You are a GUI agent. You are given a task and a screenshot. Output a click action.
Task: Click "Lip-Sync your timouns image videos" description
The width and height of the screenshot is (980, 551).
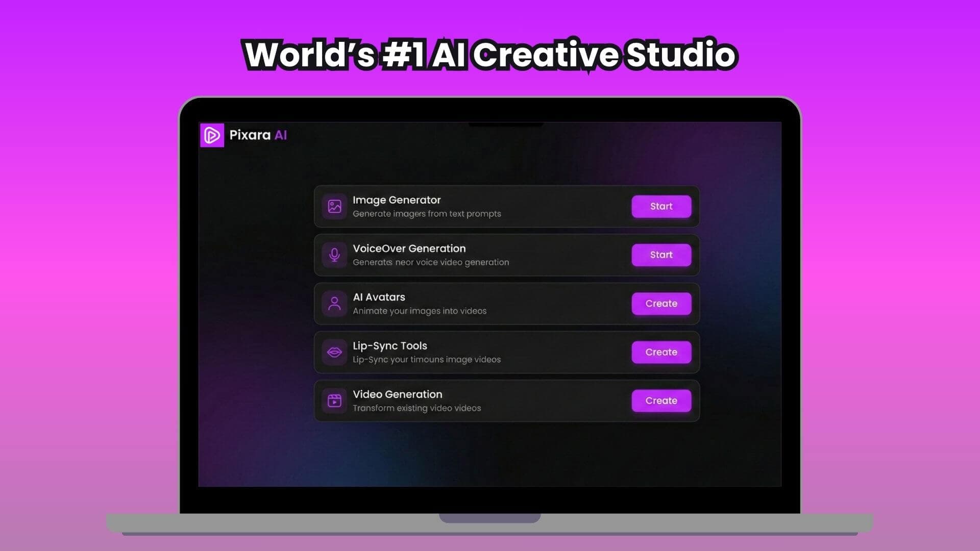427,360
